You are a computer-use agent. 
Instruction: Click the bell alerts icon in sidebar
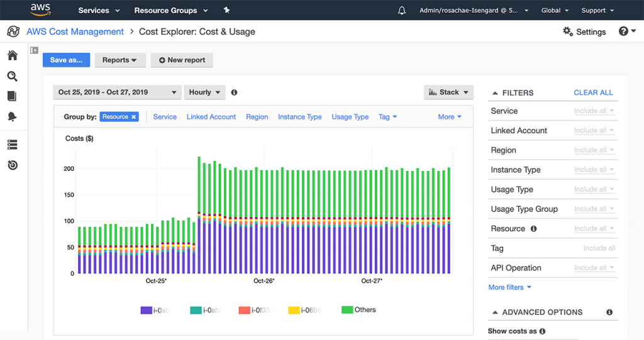click(12, 117)
